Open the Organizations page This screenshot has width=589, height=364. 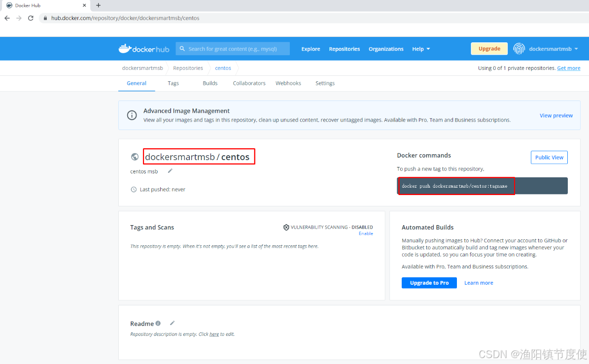coord(386,49)
